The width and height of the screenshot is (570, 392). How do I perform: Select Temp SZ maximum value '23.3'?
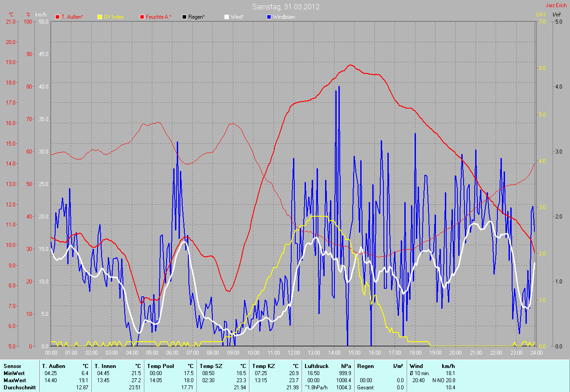(241, 380)
